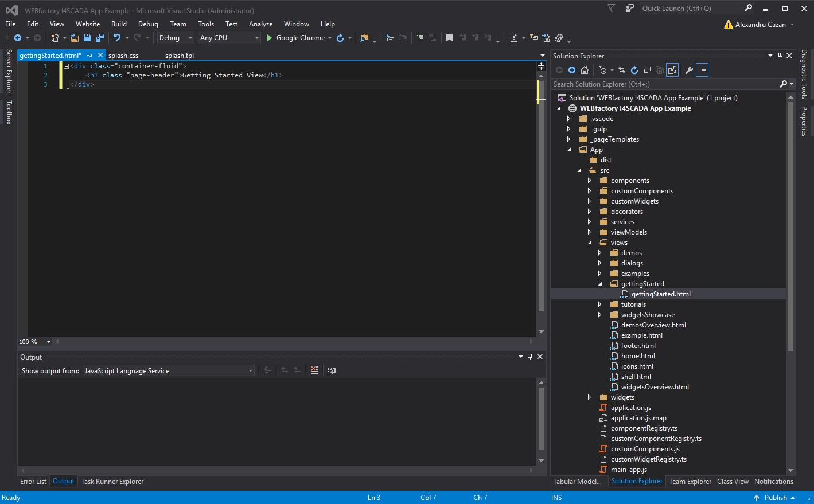Open the editor zoom 100 % dropdown
This screenshot has width=814, height=504.
coord(34,342)
